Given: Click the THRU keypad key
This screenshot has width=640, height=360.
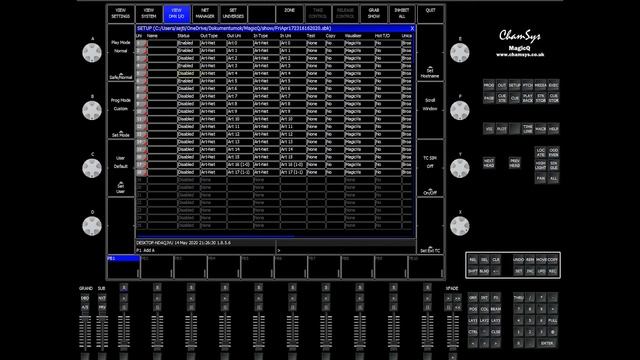Looking at the screenshot, I should [518, 298].
